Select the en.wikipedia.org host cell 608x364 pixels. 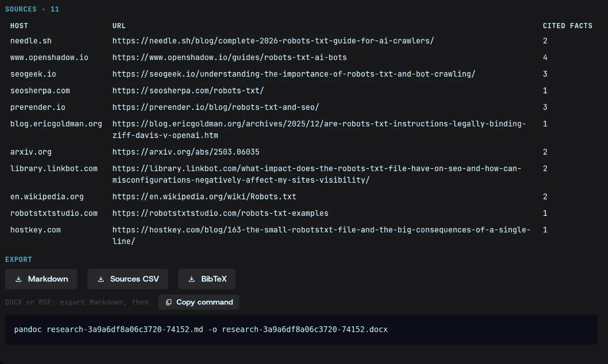pos(47,197)
